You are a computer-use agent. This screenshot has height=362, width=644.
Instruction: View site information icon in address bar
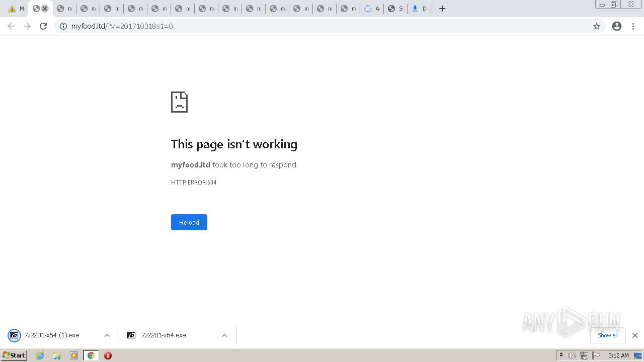(63, 26)
